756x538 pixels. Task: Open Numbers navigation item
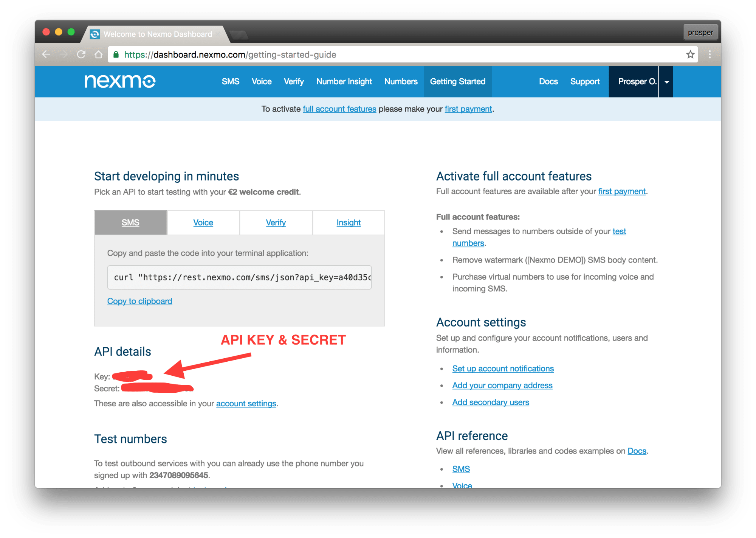401,82
